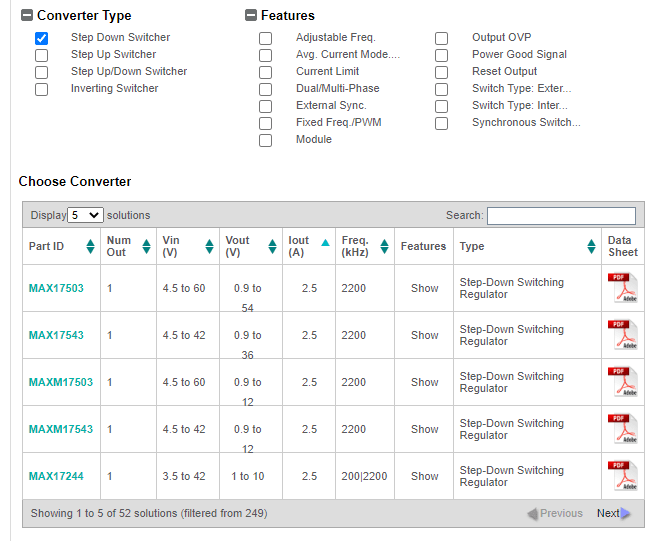Open the MAX17244 PDF data sheet
653x541 pixels.
(x=623, y=476)
